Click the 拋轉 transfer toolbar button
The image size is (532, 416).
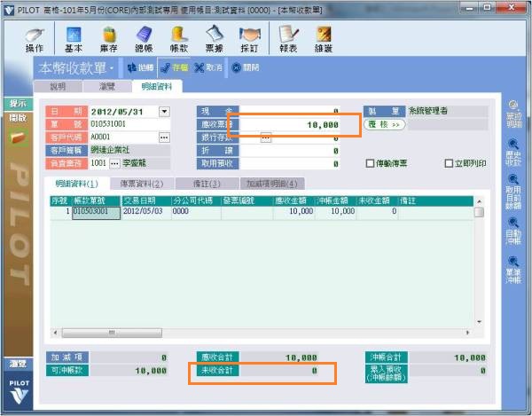[140, 67]
